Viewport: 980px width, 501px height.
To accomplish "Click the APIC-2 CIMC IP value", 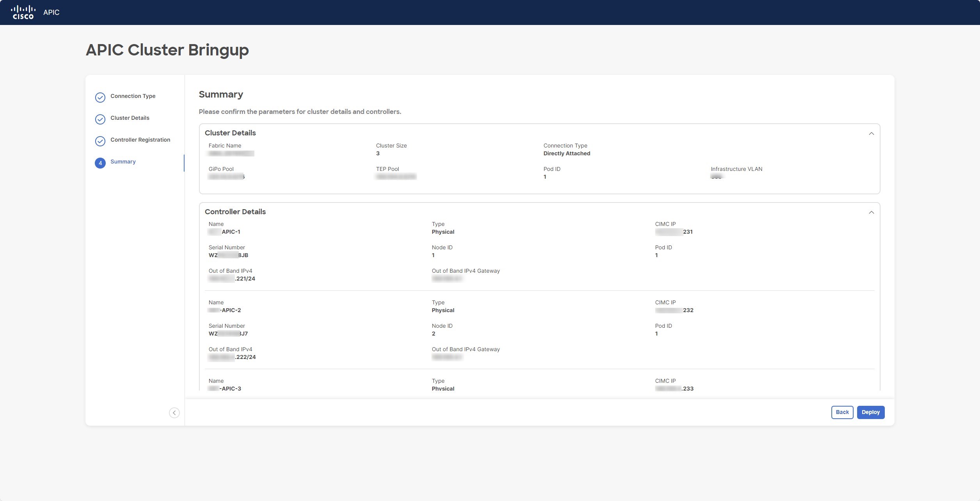I will pyautogui.click(x=674, y=310).
